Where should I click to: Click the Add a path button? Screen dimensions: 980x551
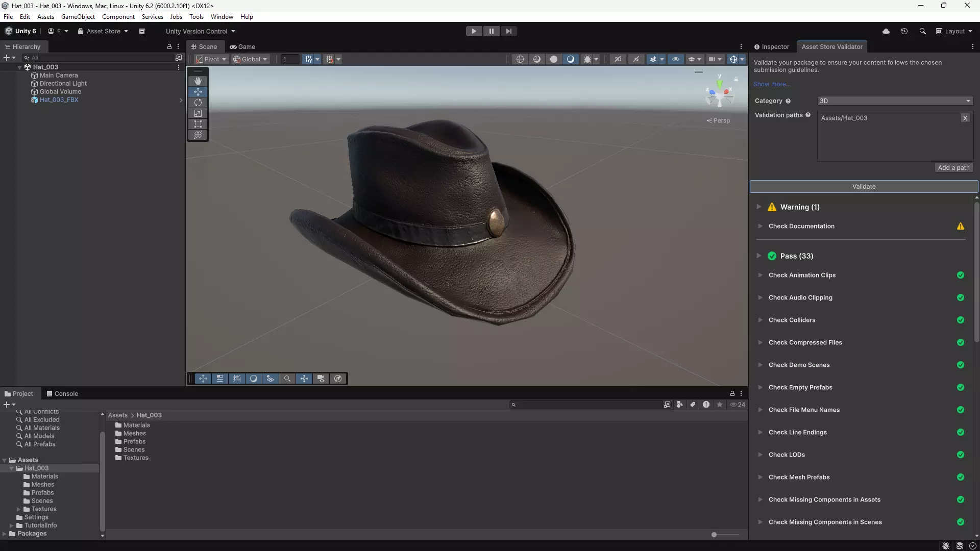953,167
